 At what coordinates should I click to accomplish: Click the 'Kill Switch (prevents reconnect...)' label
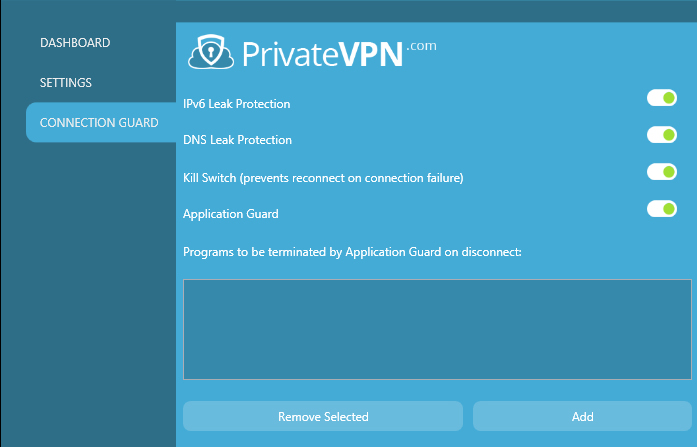tap(323, 178)
